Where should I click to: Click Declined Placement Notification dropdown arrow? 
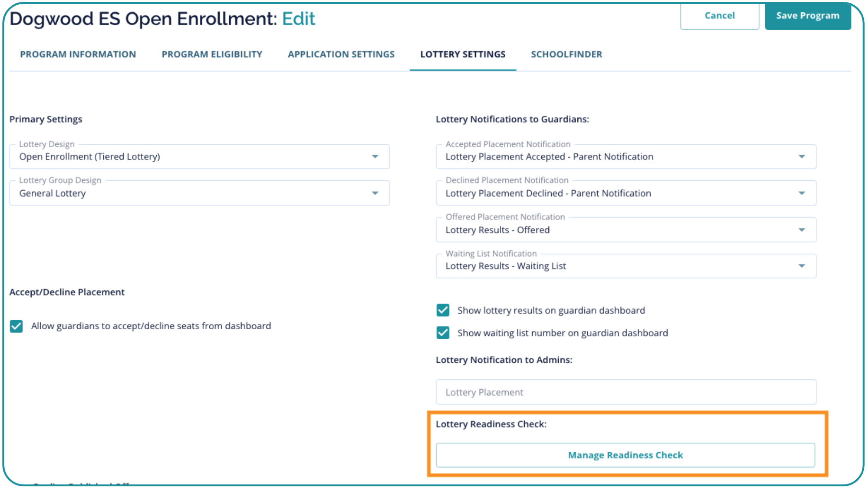tap(801, 193)
